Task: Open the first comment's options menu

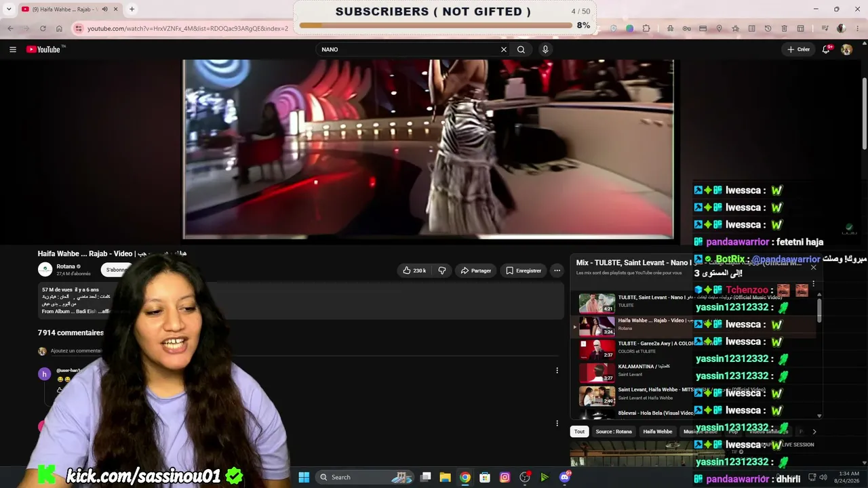Action: (x=557, y=371)
